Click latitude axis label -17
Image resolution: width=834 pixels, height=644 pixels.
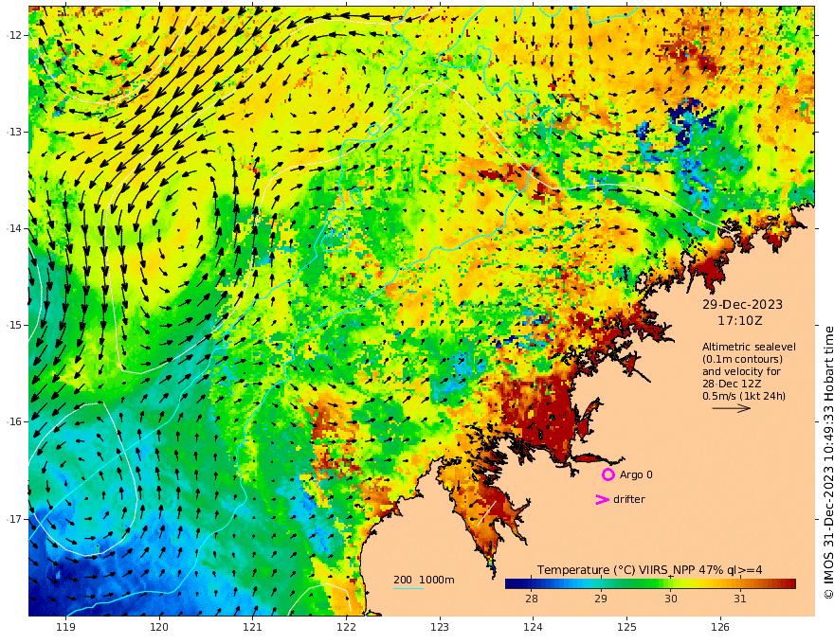pyautogui.click(x=14, y=519)
